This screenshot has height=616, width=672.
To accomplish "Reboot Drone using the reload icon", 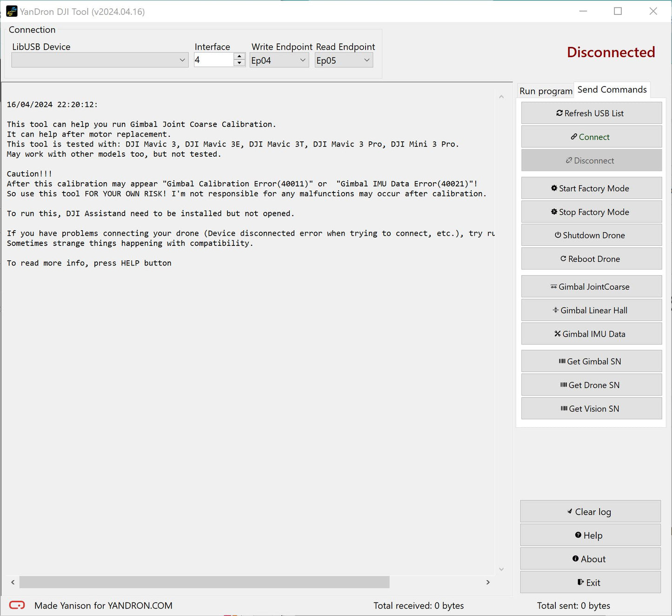I will tap(591, 259).
